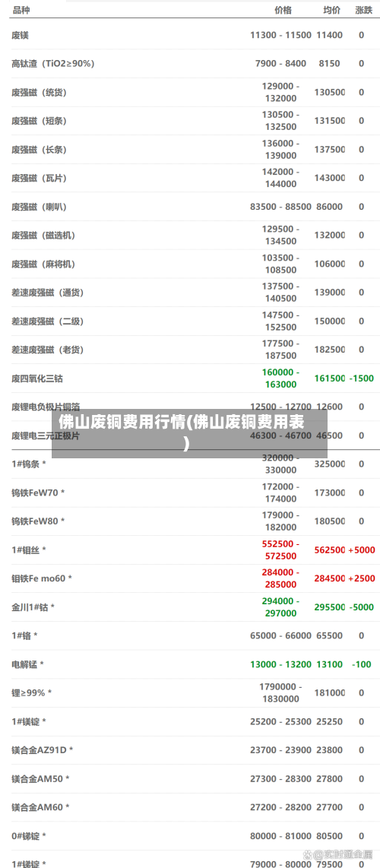Click red price range 552500 - 572500
Image resolution: width=380 pixels, height=868 pixels.
pos(280,550)
